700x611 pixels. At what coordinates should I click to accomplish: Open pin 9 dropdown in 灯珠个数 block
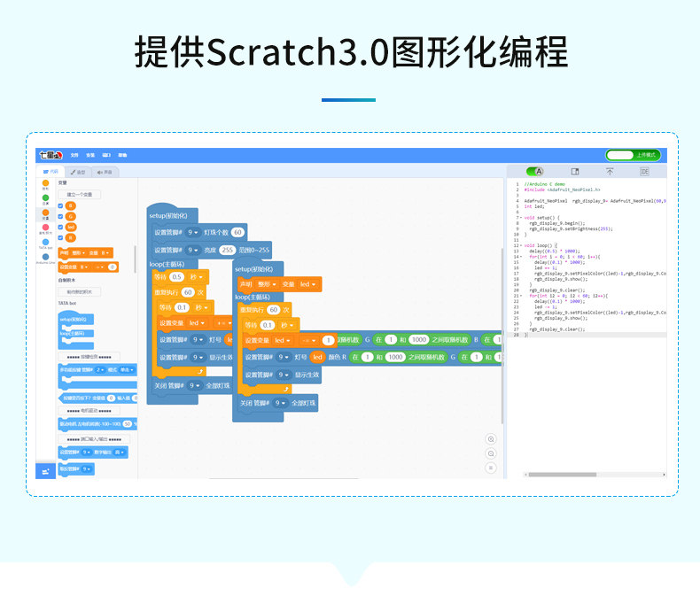click(x=193, y=232)
